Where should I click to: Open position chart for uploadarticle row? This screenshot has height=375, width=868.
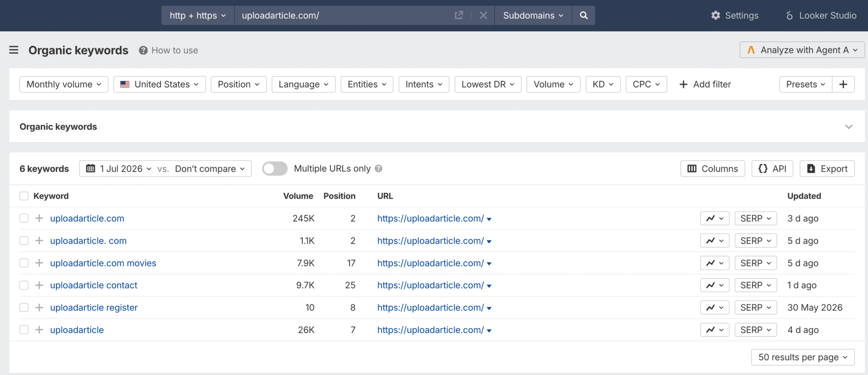pos(715,330)
